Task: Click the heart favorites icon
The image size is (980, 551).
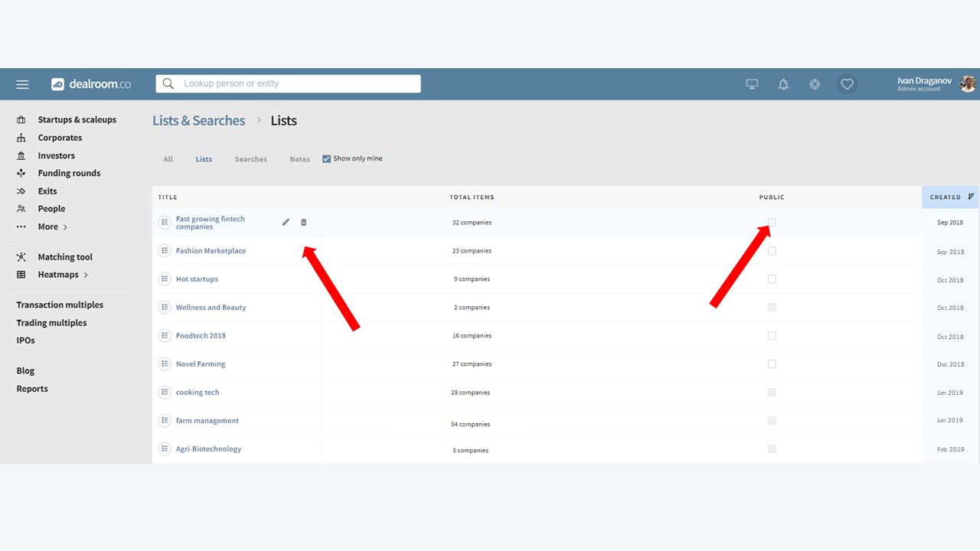Action: pyautogui.click(x=847, y=84)
